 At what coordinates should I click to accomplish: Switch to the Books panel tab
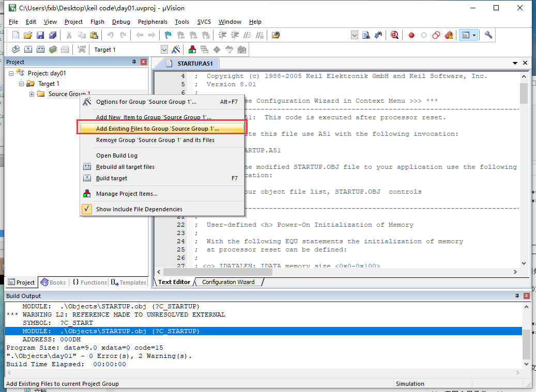coord(53,283)
